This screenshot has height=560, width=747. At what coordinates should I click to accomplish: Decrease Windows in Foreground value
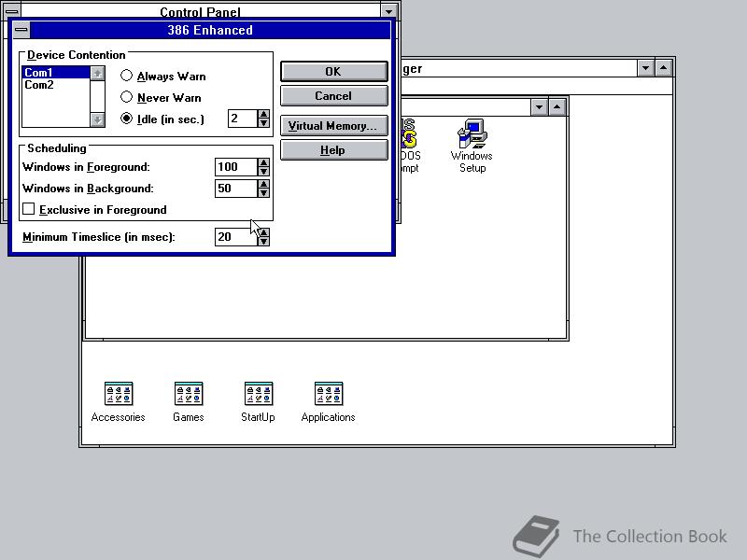(263, 172)
